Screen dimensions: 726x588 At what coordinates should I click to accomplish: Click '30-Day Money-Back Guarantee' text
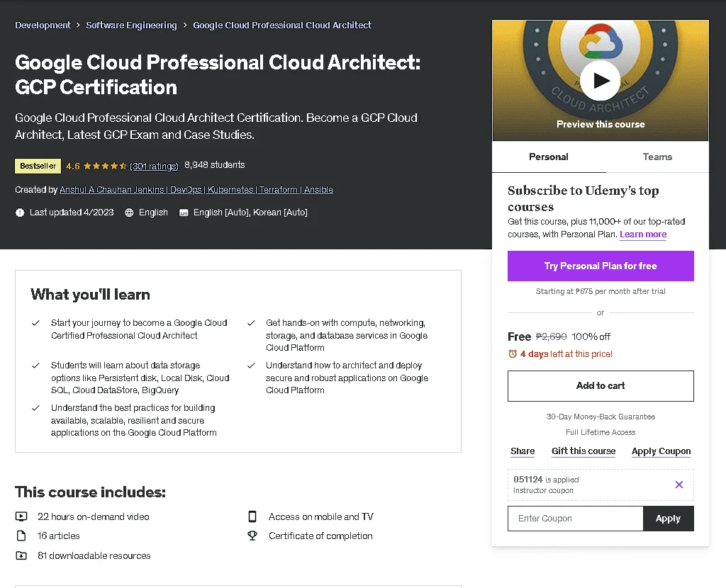click(x=601, y=417)
